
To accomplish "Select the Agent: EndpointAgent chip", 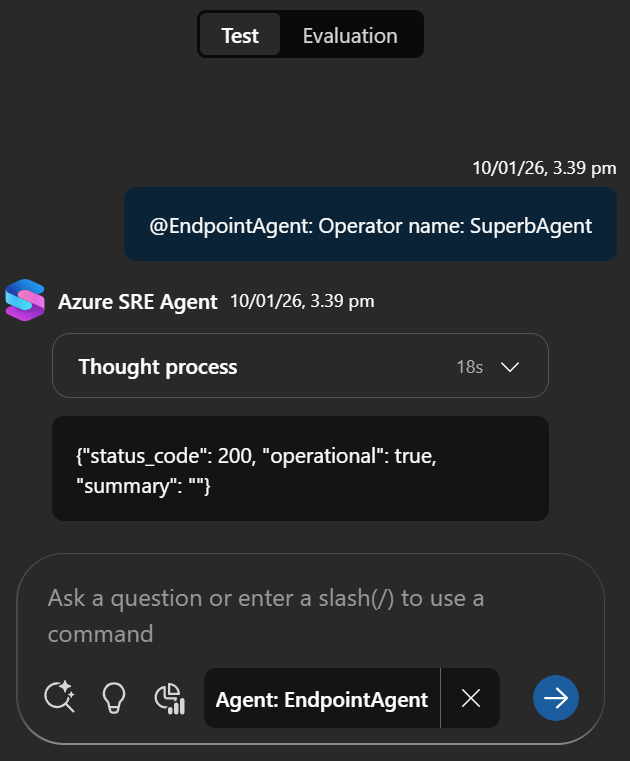I will click(x=321, y=698).
